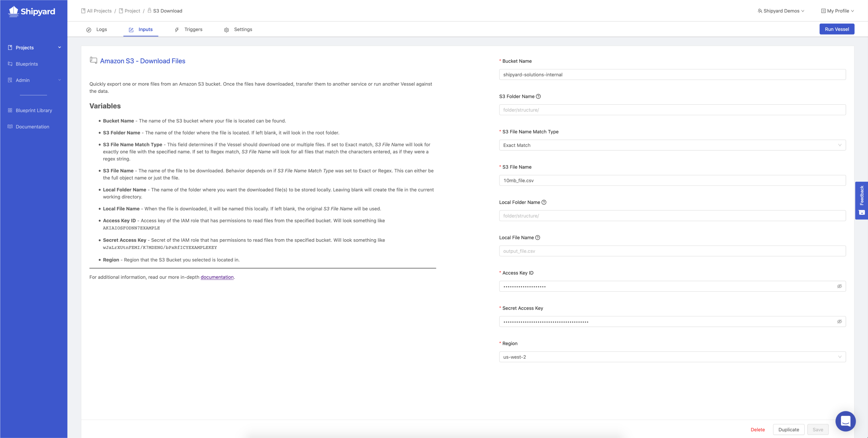Image resolution: width=868 pixels, height=438 pixels.
Task: Open S3 File Name Match Type dropdown
Action: coord(672,145)
